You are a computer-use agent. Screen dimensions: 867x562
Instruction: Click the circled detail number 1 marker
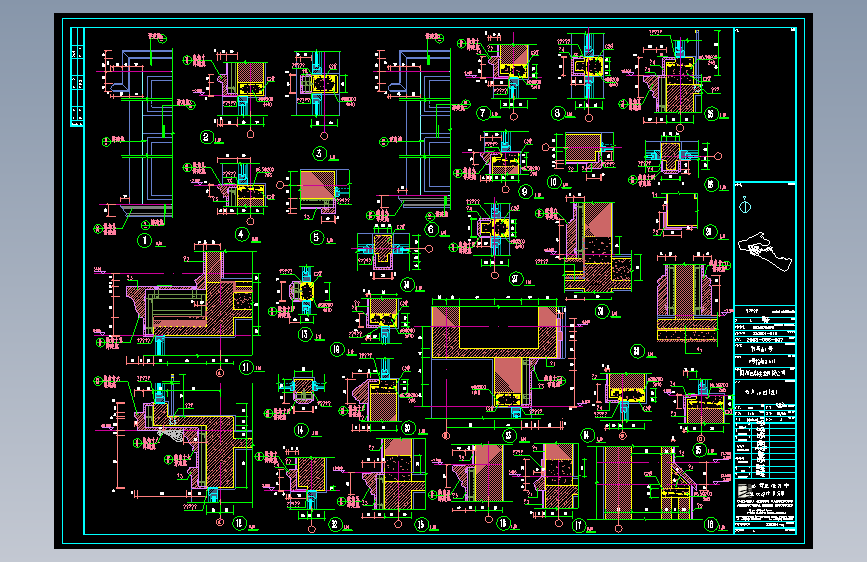click(x=144, y=241)
